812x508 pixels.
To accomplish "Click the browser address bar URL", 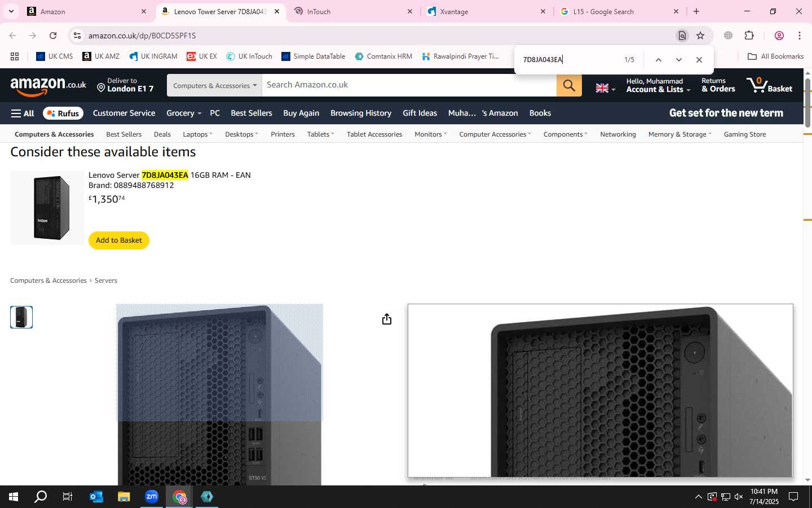I will (142, 36).
